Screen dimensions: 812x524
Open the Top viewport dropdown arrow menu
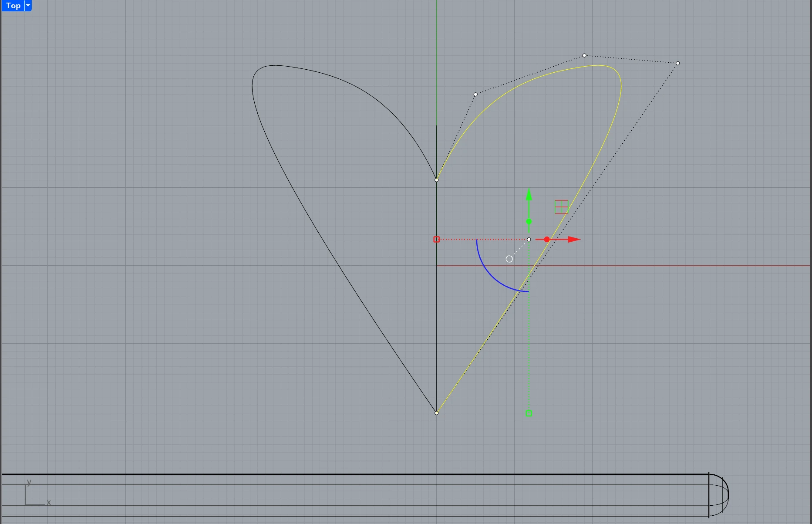tap(28, 6)
